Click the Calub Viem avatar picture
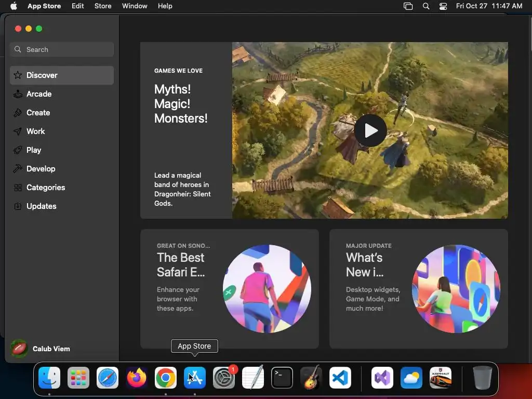This screenshot has height=399, width=532. pos(19,349)
